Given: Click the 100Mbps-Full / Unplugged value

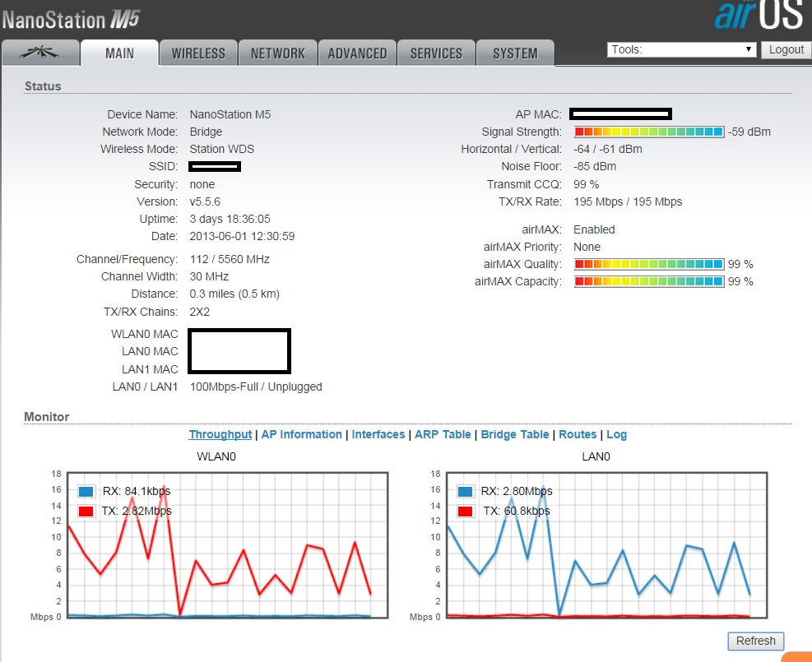Looking at the screenshot, I should click(256, 387).
